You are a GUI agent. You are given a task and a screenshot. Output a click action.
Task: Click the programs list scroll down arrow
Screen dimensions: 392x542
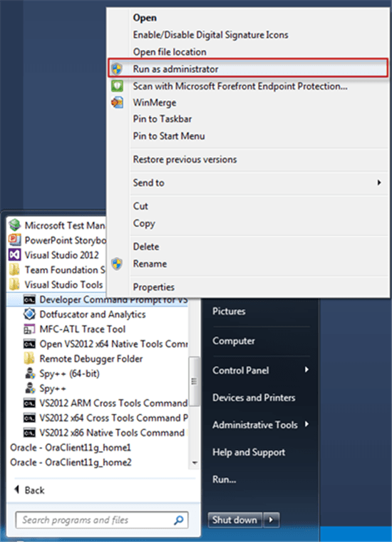point(195,463)
